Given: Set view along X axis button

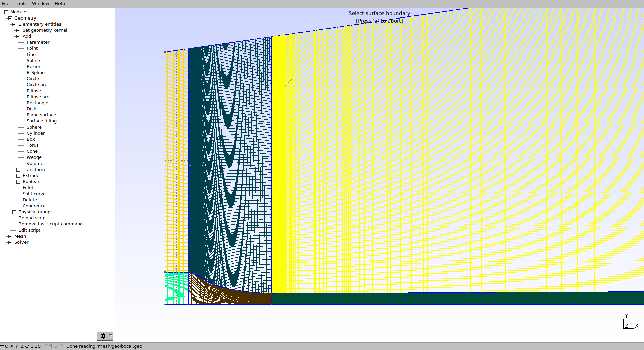Looking at the screenshot, I should [x=12, y=346].
